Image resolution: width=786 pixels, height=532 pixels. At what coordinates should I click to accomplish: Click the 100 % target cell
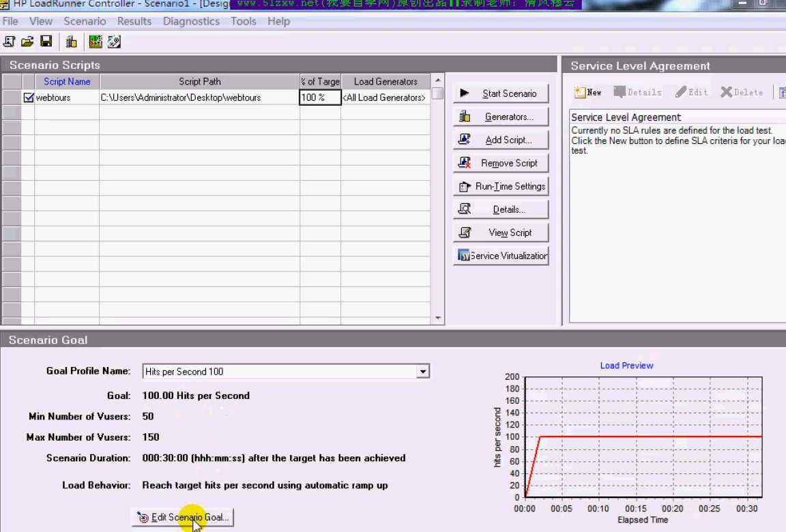320,97
